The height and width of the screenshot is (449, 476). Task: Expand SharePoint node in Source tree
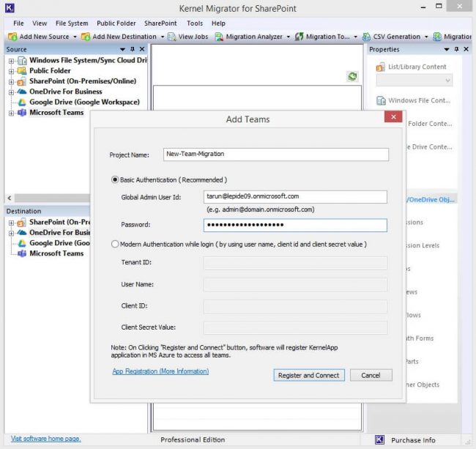click(11, 81)
